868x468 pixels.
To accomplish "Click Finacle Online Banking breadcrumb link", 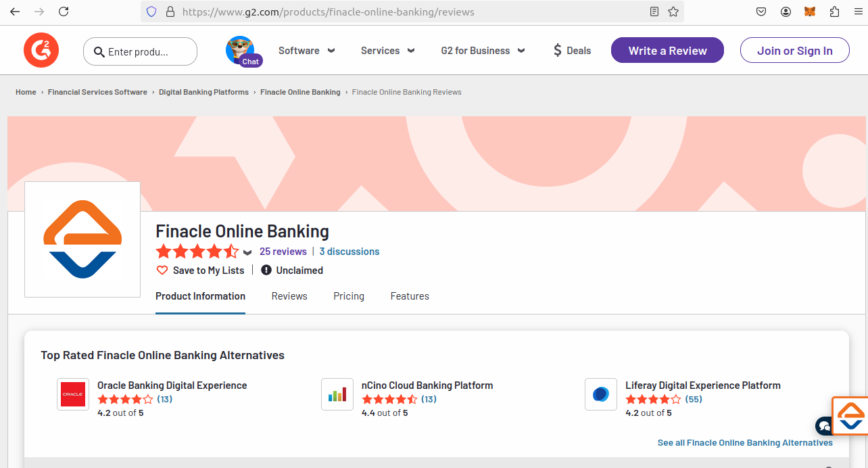I will (x=300, y=92).
